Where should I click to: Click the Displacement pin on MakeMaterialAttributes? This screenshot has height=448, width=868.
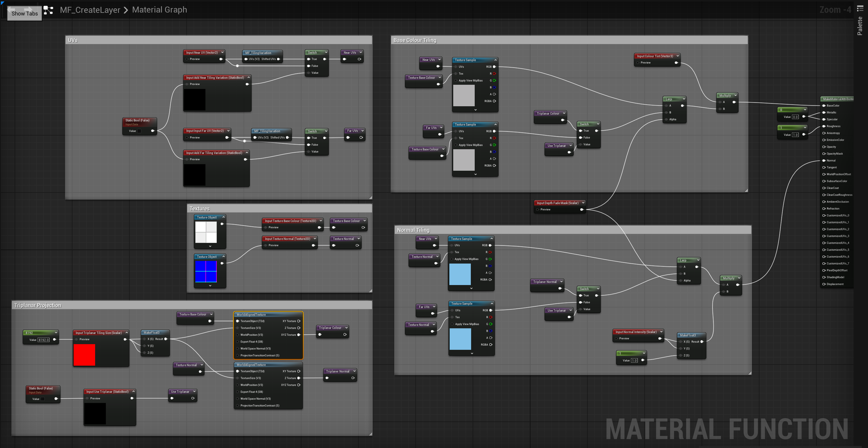pyautogui.click(x=824, y=284)
